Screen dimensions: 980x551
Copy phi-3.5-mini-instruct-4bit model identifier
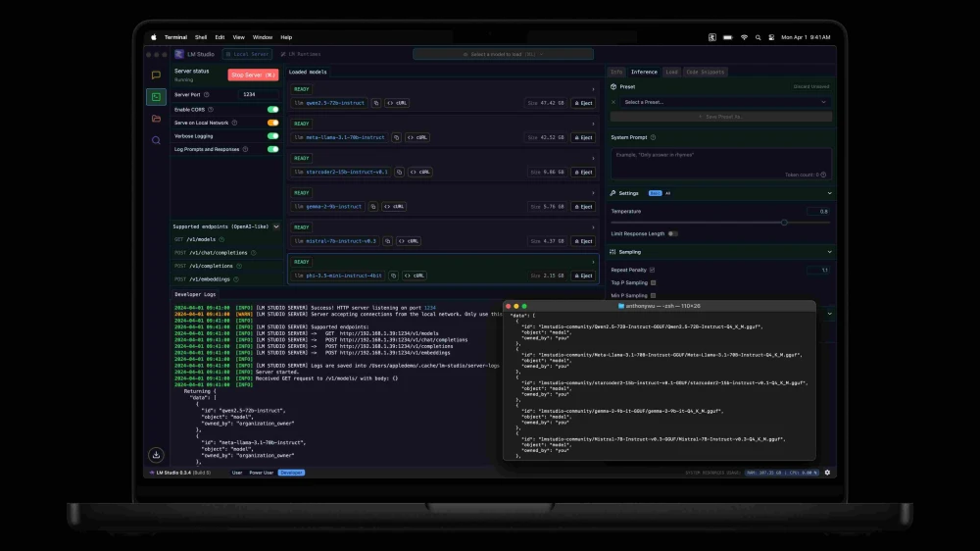[x=393, y=275]
